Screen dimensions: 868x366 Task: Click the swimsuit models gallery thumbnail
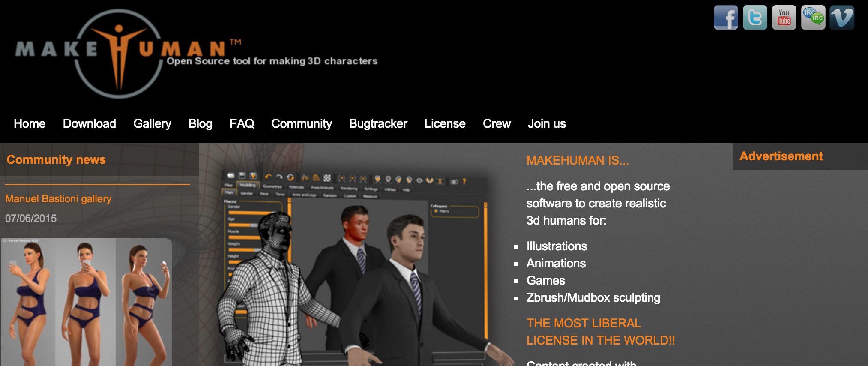[x=86, y=302]
